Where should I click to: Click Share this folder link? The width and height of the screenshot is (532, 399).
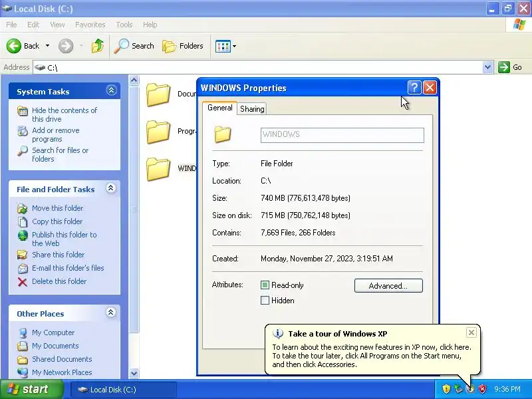click(58, 255)
